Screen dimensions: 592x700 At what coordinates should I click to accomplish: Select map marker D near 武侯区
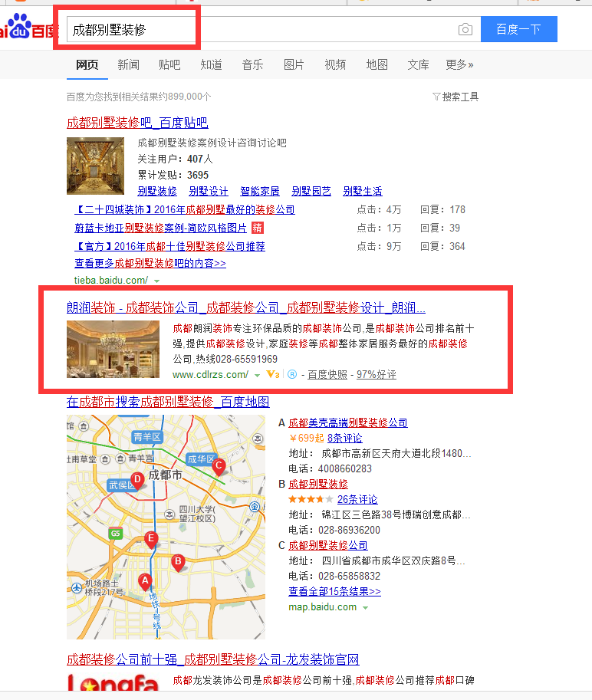coord(137,481)
